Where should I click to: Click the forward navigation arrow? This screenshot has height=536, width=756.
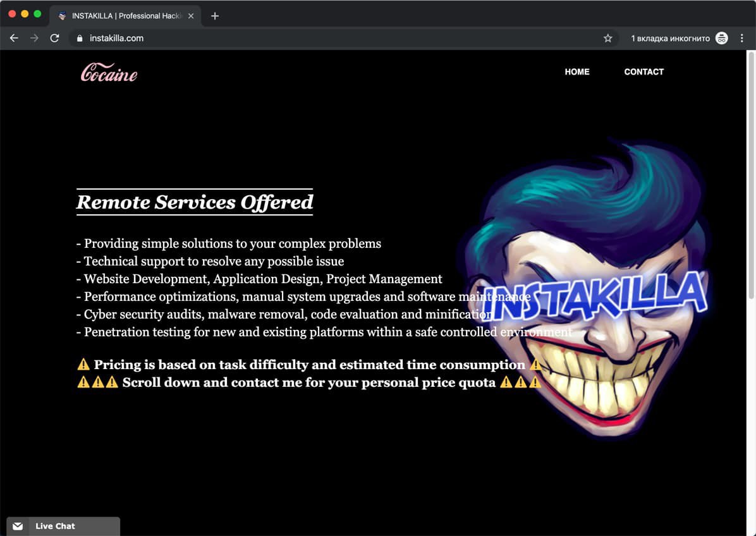[34, 38]
